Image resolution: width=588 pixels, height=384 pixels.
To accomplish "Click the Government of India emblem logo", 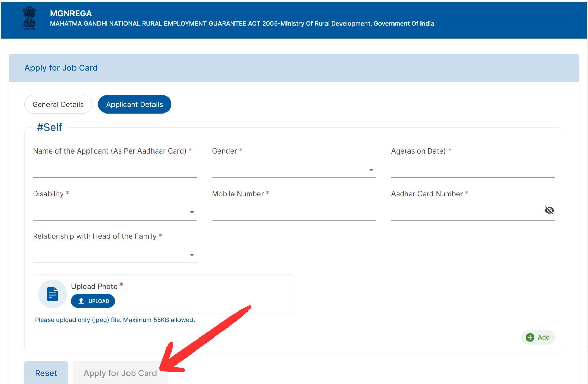I will [29, 18].
